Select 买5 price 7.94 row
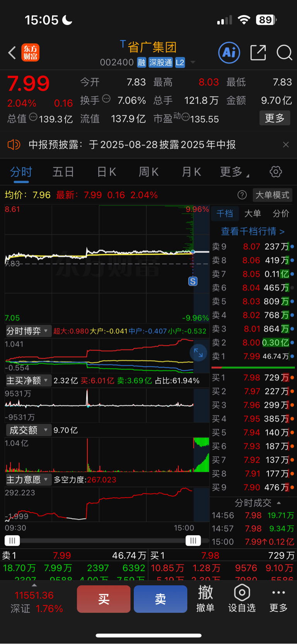This screenshot has width=297, height=644. 253,433
